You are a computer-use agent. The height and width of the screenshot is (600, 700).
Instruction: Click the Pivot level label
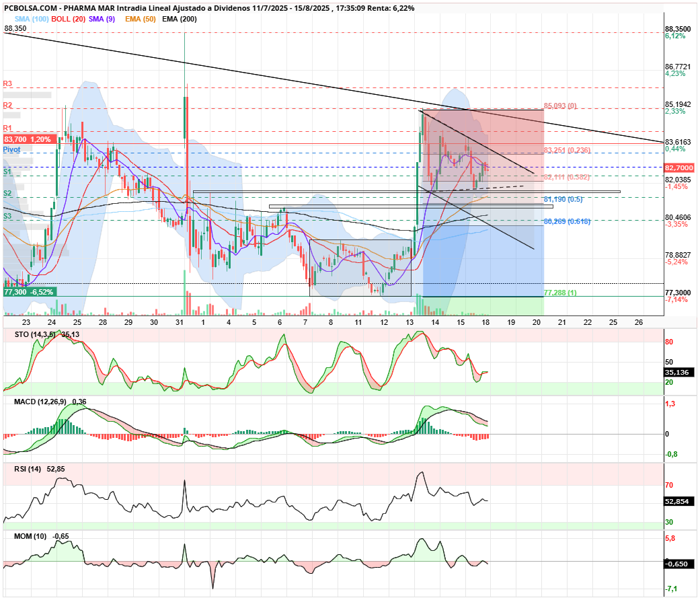pos(11,149)
